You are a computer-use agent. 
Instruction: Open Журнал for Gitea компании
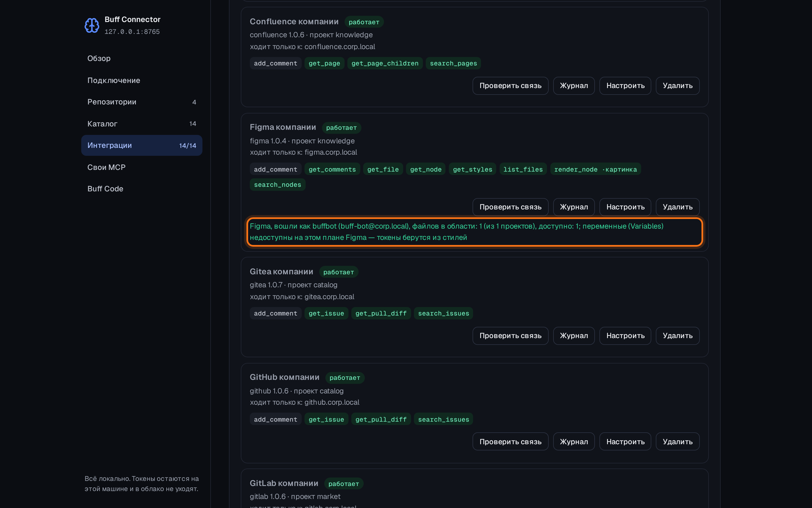click(574, 336)
